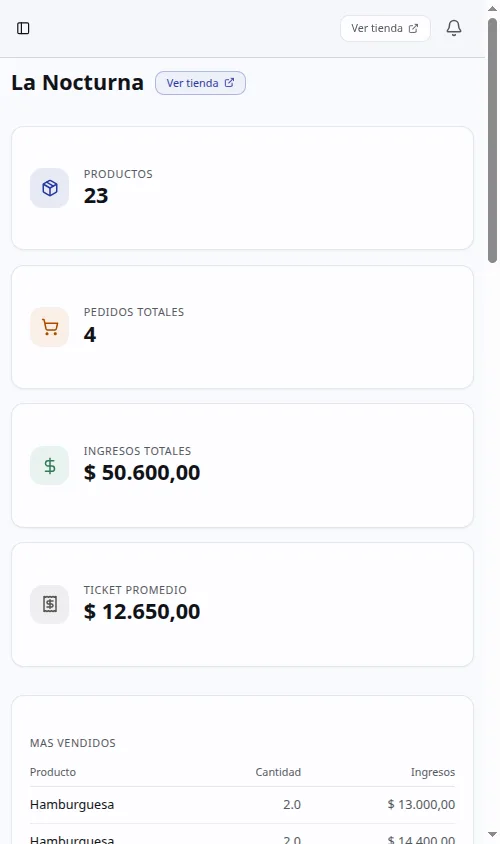Select the Productos 23 card
The image size is (500, 844).
[242, 188]
